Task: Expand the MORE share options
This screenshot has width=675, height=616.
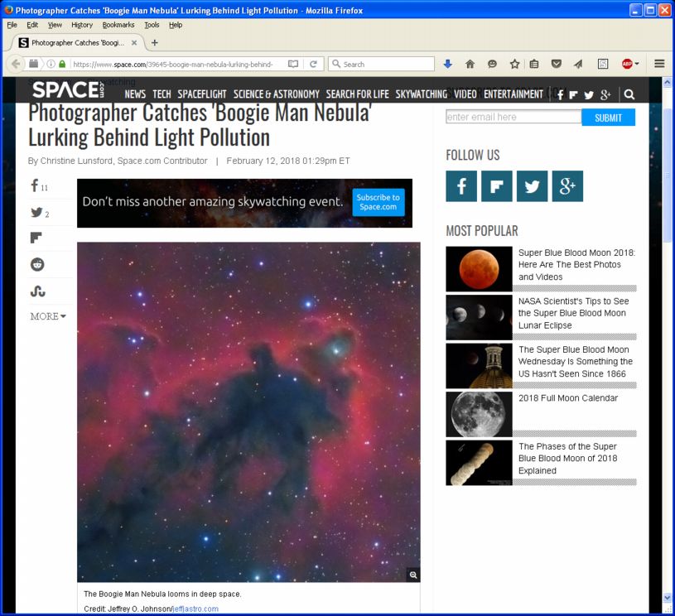Action: click(x=48, y=316)
